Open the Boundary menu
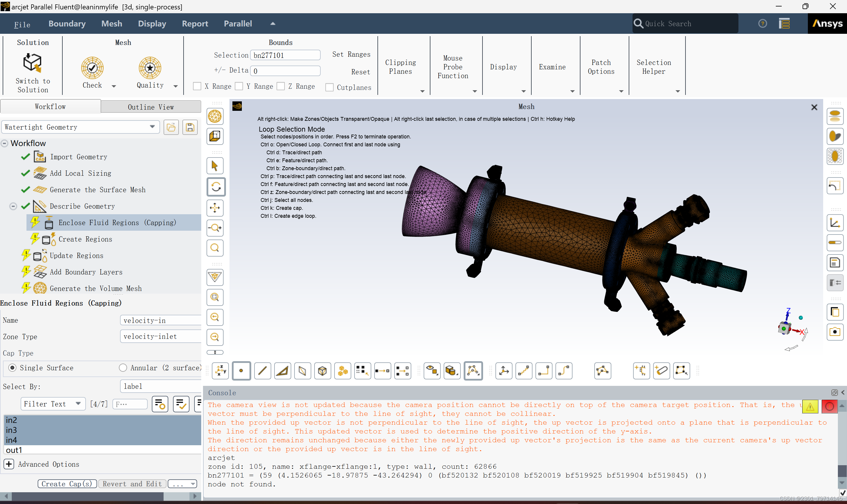The image size is (847, 504). pos(67,24)
